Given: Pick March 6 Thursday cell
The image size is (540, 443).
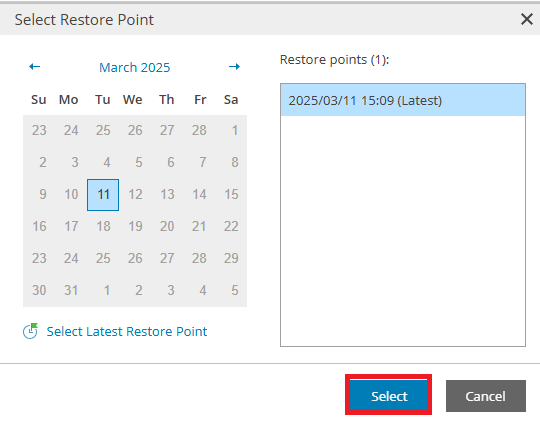Looking at the screenshot, I should click(167, 162).
